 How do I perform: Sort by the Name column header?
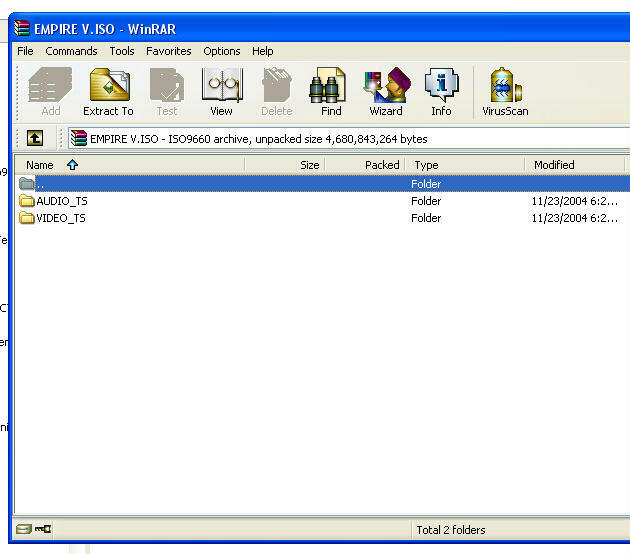click(x=130, y=165)
